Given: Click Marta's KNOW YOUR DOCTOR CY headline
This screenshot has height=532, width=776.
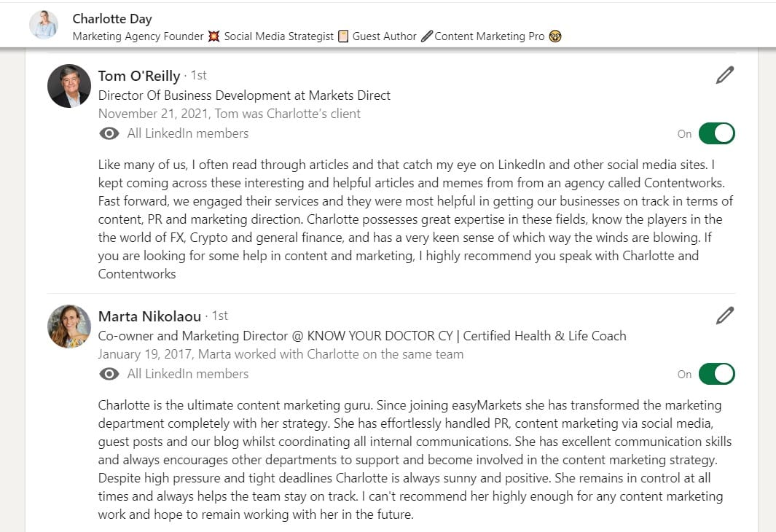Looking at the screenshot, I should click(x=362, y=336).
